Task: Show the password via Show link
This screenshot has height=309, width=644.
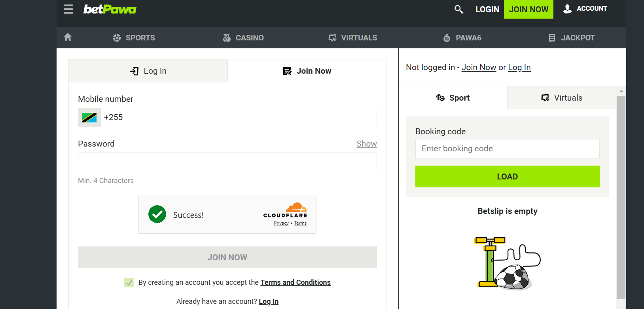Action: [x=367, y=144]
